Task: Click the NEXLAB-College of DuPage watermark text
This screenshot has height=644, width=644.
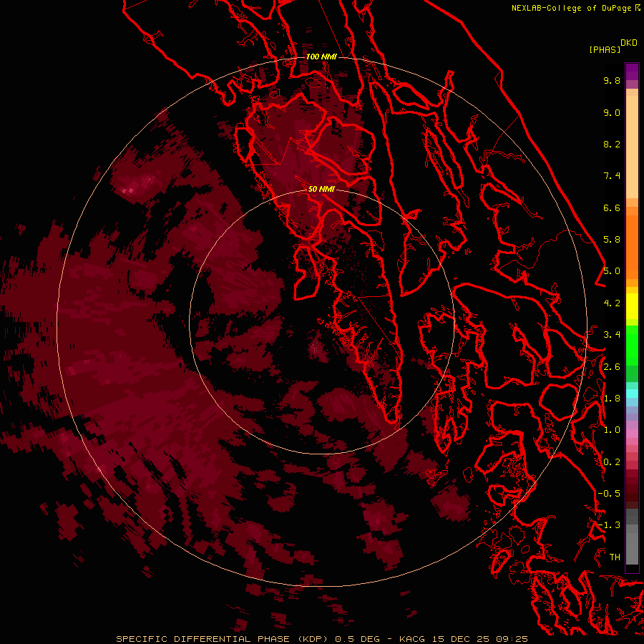Action: pos(576,8)
